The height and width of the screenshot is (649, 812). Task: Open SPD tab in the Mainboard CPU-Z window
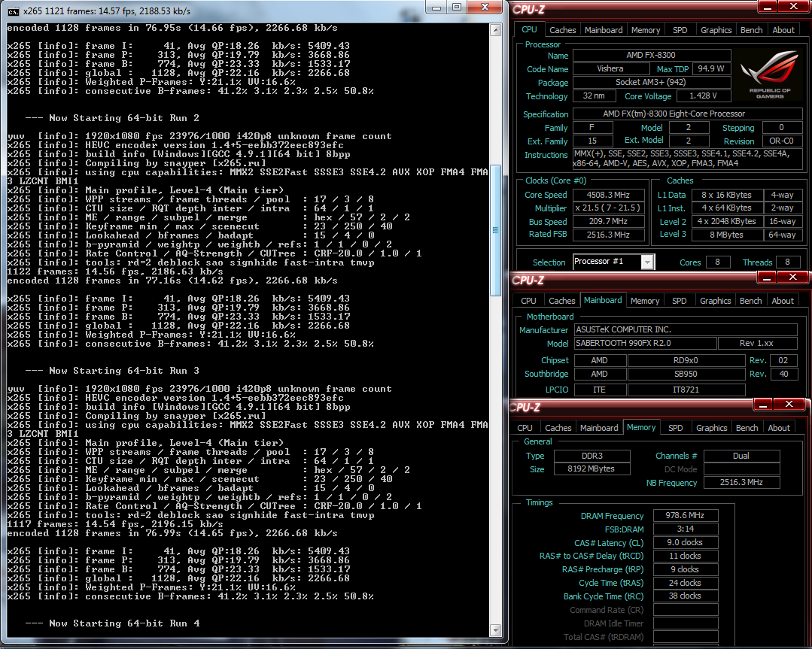(679, 301)
